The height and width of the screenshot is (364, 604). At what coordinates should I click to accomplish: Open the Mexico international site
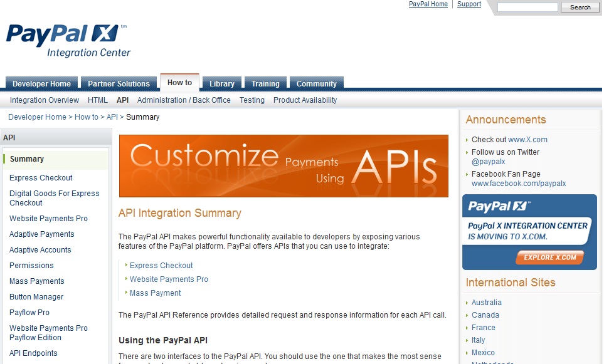(483, 353)
